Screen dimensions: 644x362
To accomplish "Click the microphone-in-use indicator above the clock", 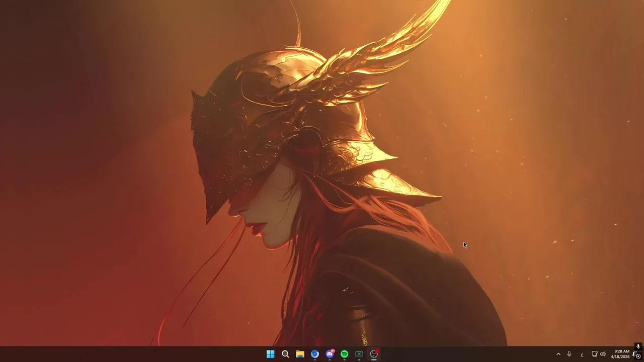I will pos(638,346).
